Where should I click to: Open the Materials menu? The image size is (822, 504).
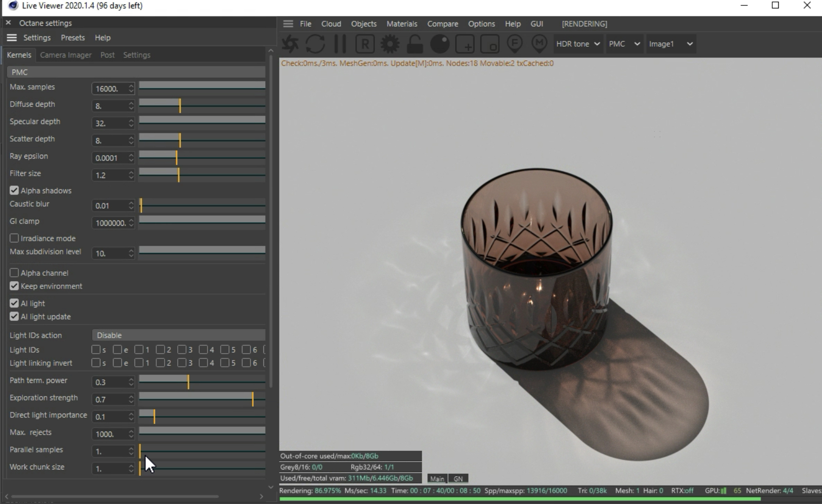[x=402, y=24]
